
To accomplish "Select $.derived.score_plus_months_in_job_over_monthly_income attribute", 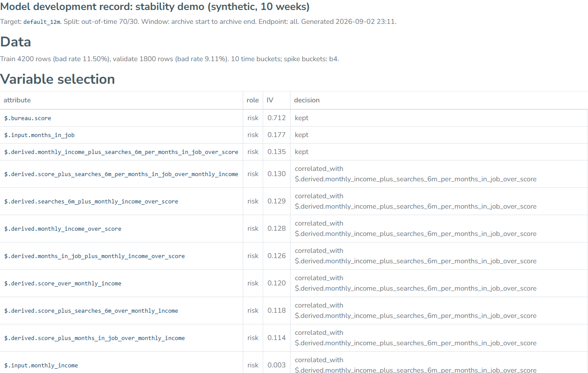I will pos(95,338).
